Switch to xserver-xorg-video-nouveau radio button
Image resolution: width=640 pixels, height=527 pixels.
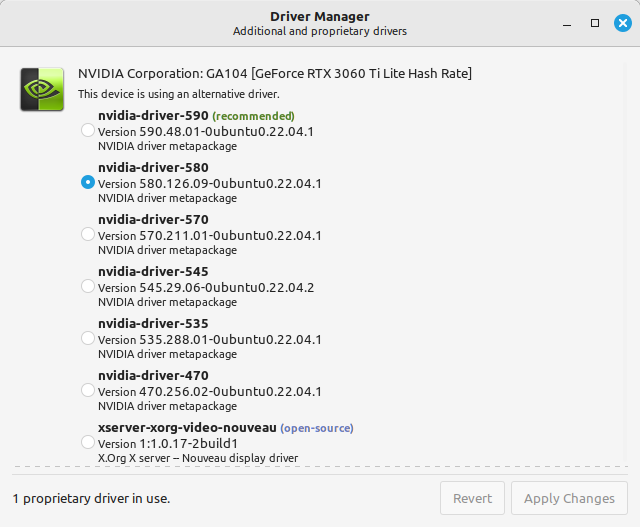[x=88, y=442]
